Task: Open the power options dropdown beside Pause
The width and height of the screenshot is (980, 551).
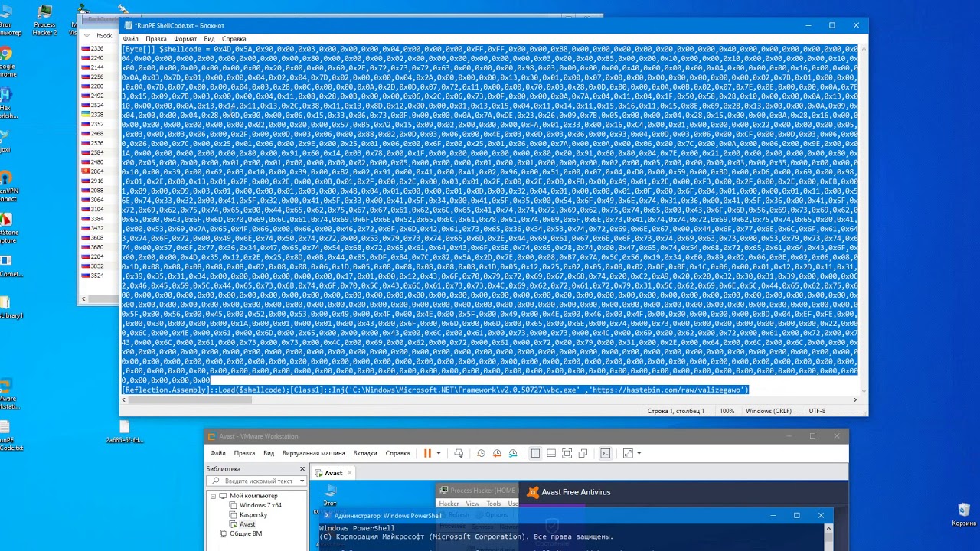Action: (438, 453)
